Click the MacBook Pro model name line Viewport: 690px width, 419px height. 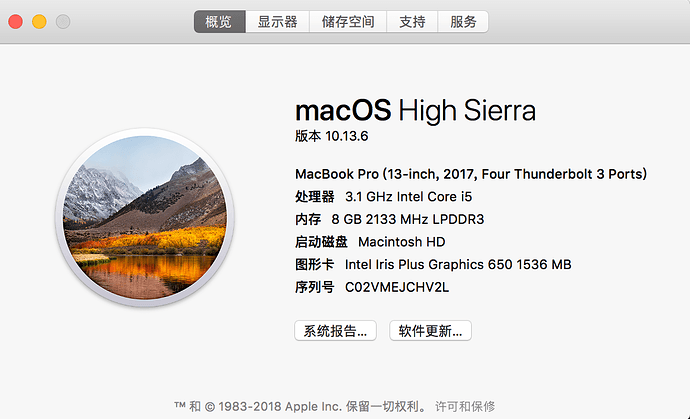(x=471, y=173)
